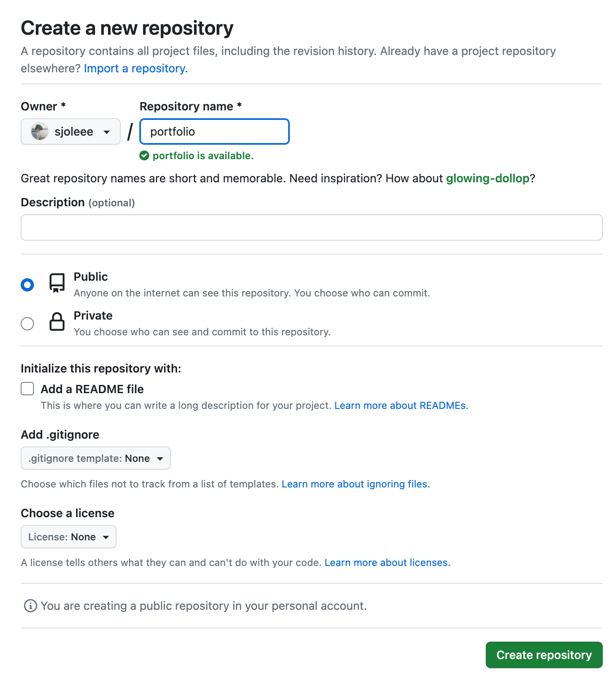Screen dimensions: 616x683
Task: Select the Public visibility radio button
Action: (27, 284)
